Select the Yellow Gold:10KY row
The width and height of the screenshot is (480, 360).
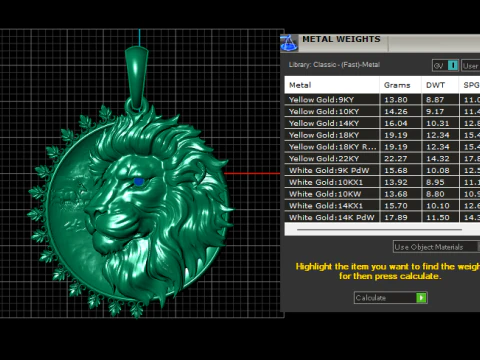(382, 111)
